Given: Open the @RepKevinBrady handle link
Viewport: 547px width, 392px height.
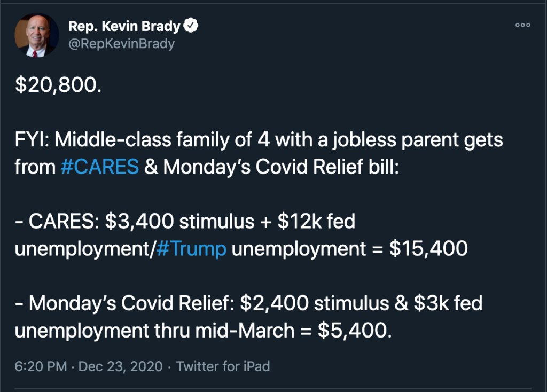Looking at the screenshot, I should (121, 43).
